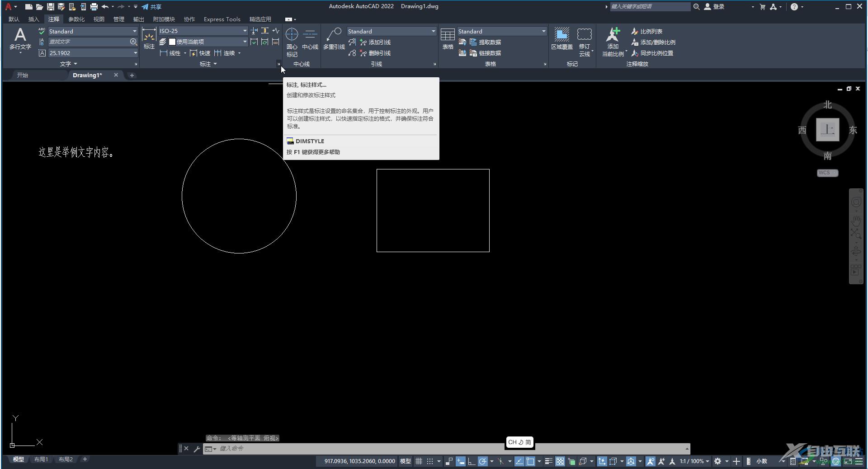Click the Open file icon in quick access toolbar
The image size is (868, 469).
39,7
